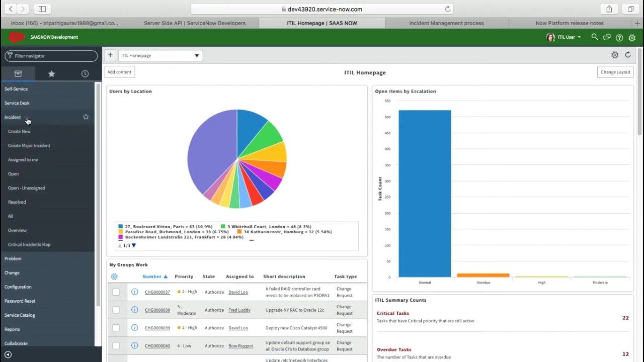
Task: Open the Connect chat sidebar icon
Action: click(607, 37)
